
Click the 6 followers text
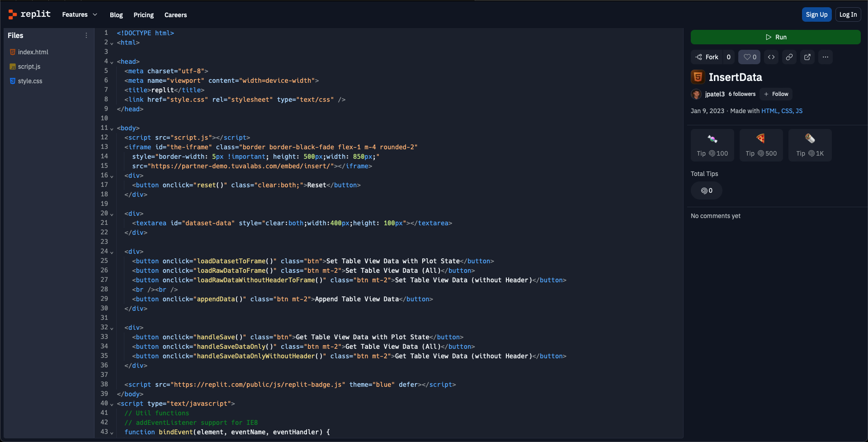coord(742,94)
